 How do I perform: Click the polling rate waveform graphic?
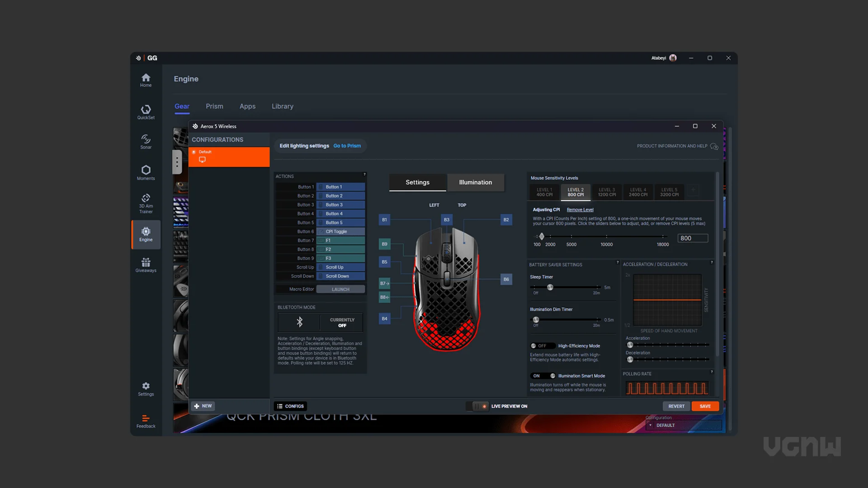(667, 388)
